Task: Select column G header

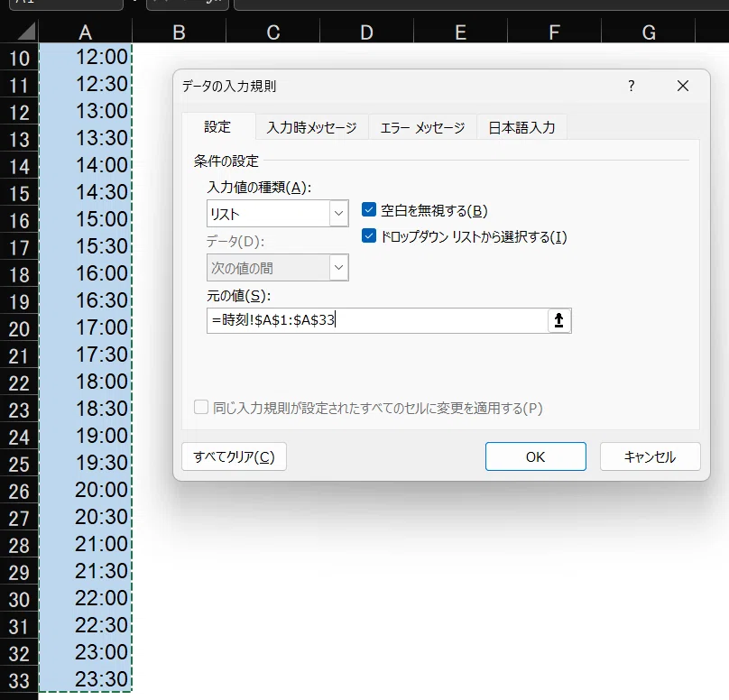Action: (x=649, y=32)
